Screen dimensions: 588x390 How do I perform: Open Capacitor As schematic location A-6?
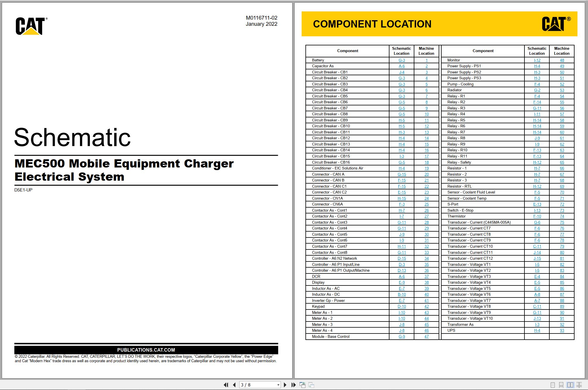[x=401, y=66]
